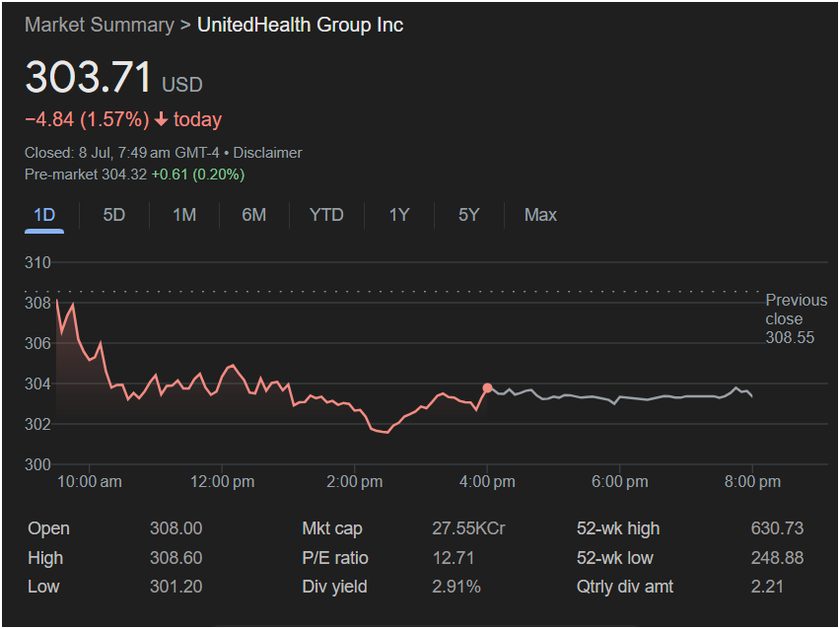Screen dimensions: 840x629
Task: Click the Mkt cap label
Action: (x=332, y=528)
